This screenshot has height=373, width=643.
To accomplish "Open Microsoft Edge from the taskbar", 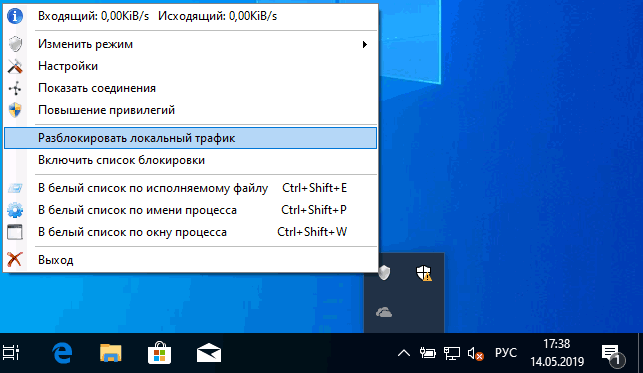I will (62, 353).
